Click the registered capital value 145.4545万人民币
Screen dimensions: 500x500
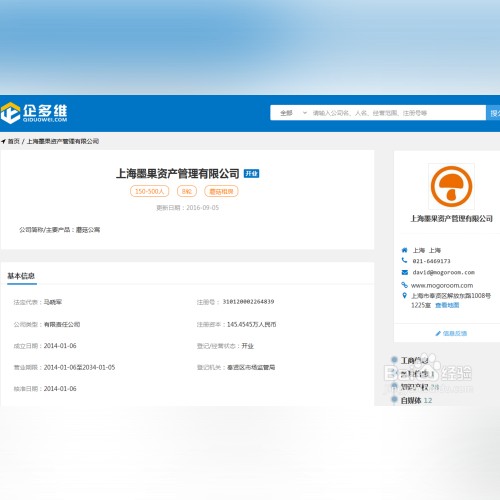click(252, 324)
